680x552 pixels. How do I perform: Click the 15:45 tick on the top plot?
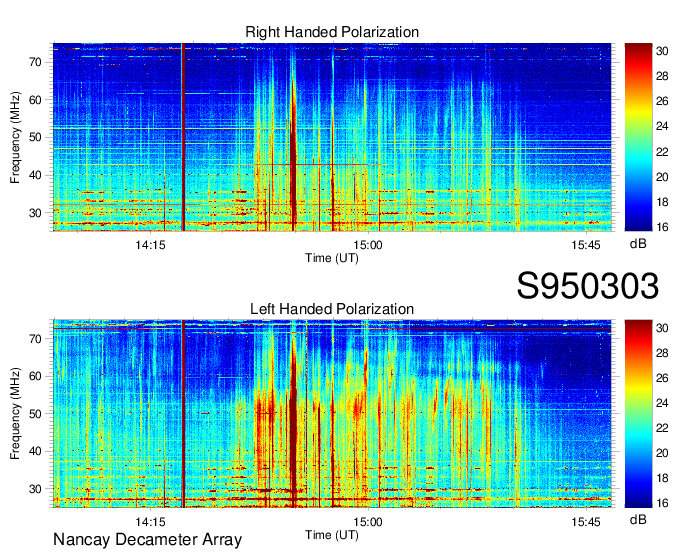click(586, 245)
